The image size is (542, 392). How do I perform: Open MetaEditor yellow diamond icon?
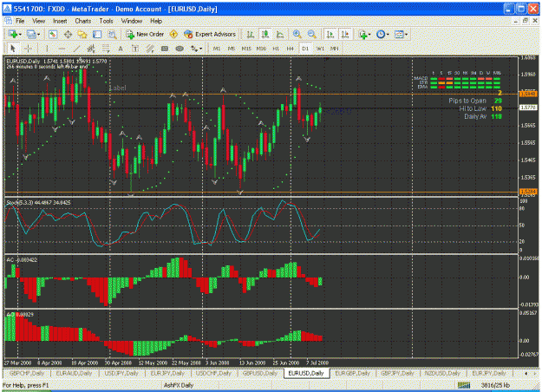click(x=173, y=34)
